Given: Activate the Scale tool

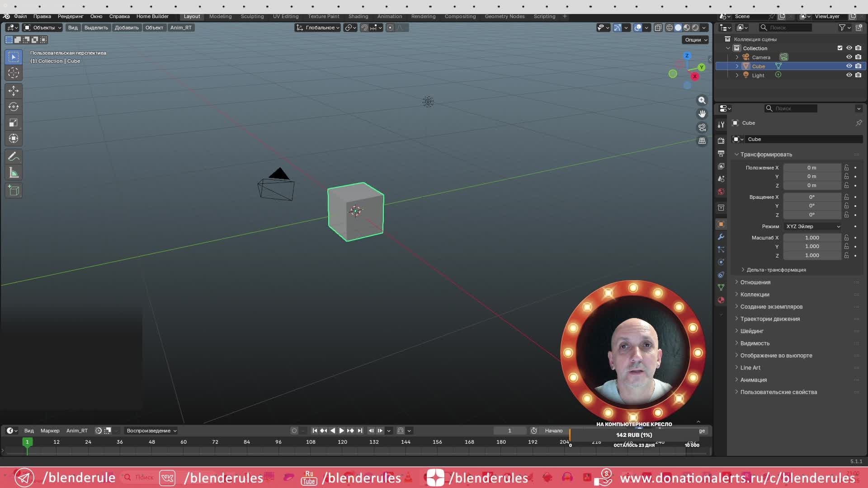Looking at the screenshot, I should [x=14, y=122].
